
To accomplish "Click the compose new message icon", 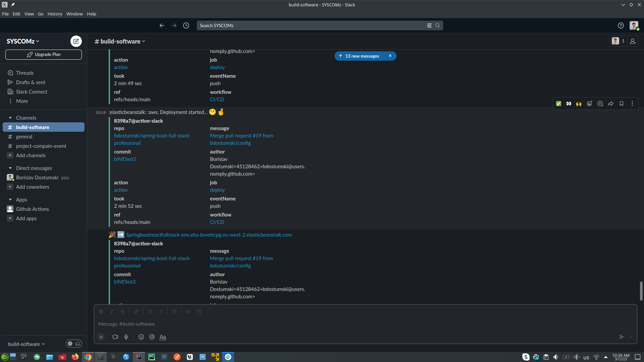I will click(x=76, y=41).
